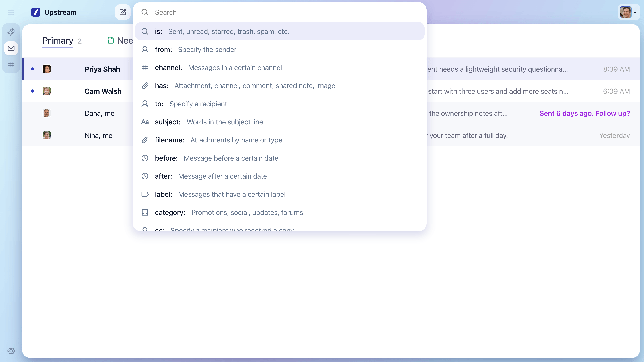The width and height of the screenshot is (644, 362).
Task: Open the hamburger navigation menu
Action: (x=11, y=12)
